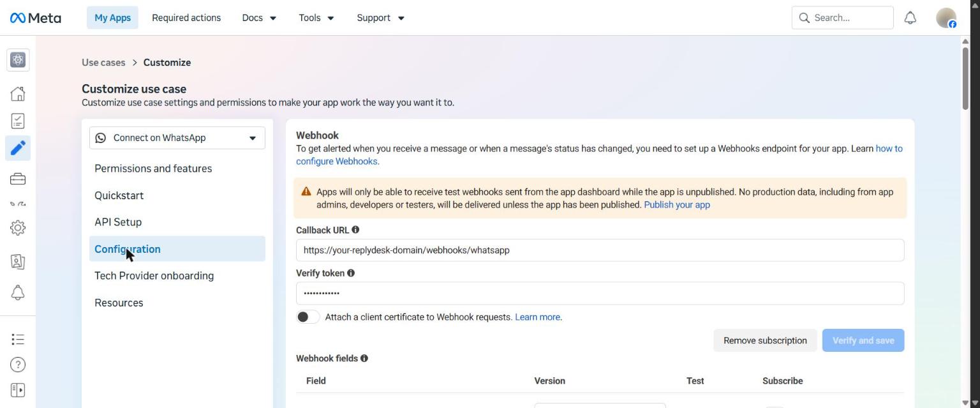
Task: Select the pencil Use cases icon
Action: pos(18,147)
